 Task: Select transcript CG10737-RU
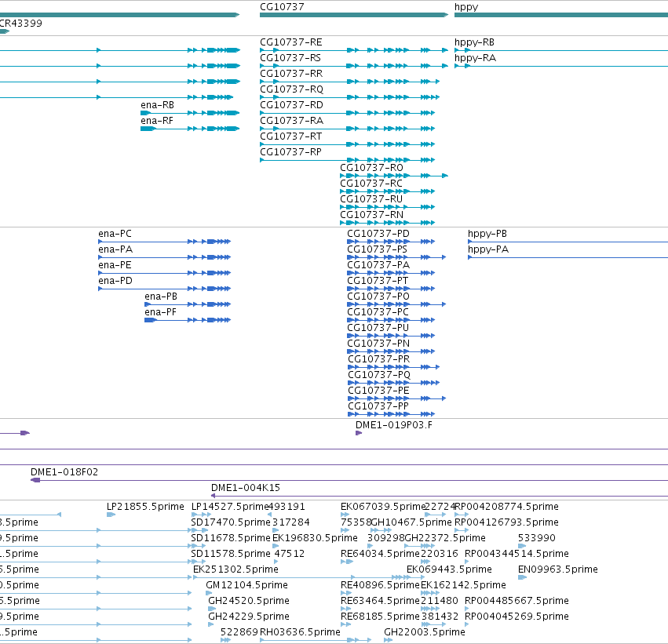(x=371, y=199)
